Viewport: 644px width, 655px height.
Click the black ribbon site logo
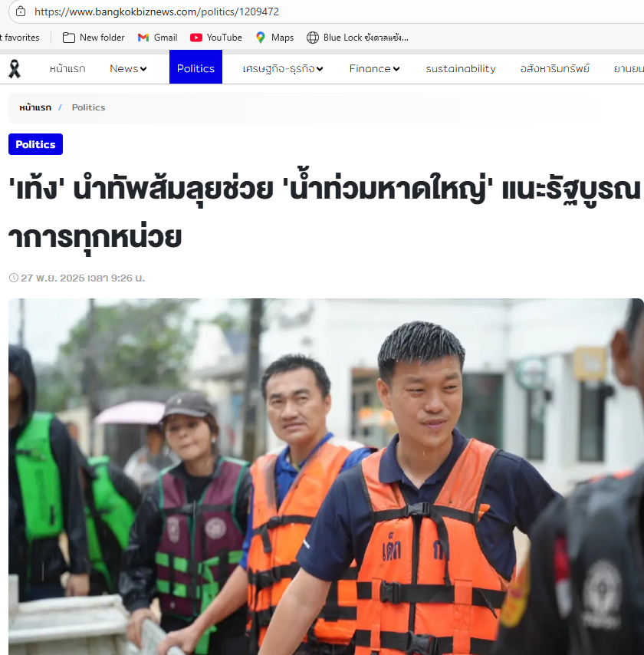pyautogui.click(x=15, y=69)
